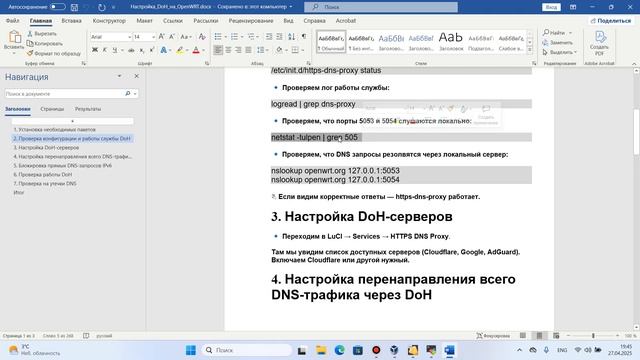Select heading '6. Проверка работы DoH' in Navigation

pos(43,174)
